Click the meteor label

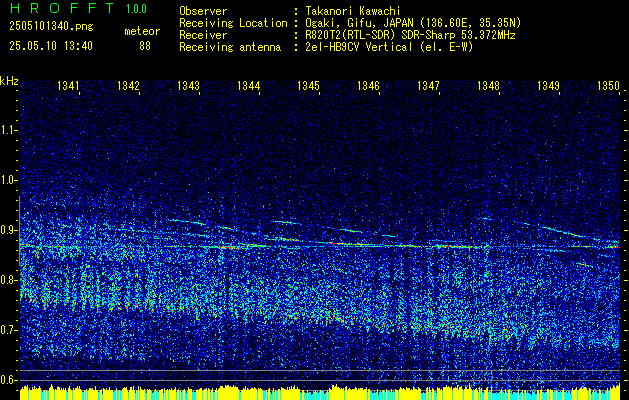pos(142,31)
